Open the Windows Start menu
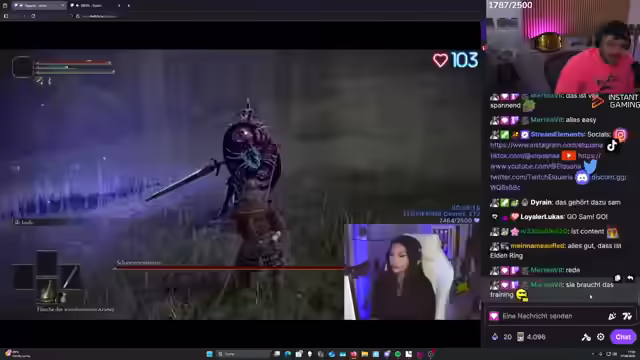The width and height of the screenshot is (640, 360). point(209,354)
